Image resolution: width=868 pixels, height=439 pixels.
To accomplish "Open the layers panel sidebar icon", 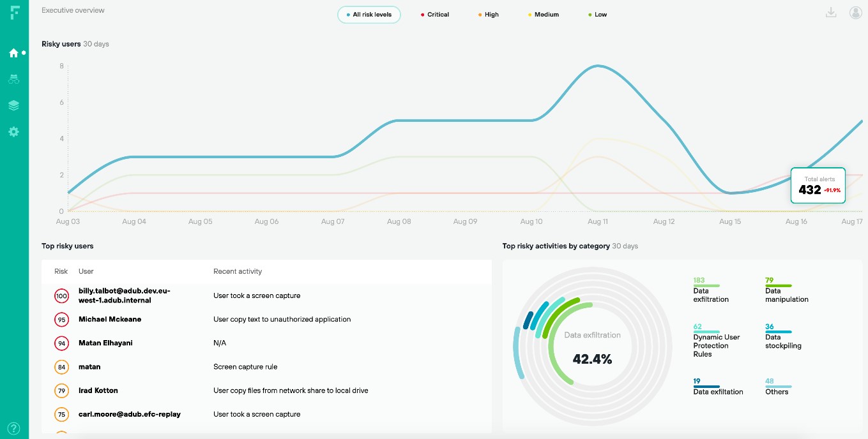I will point(14,105).
